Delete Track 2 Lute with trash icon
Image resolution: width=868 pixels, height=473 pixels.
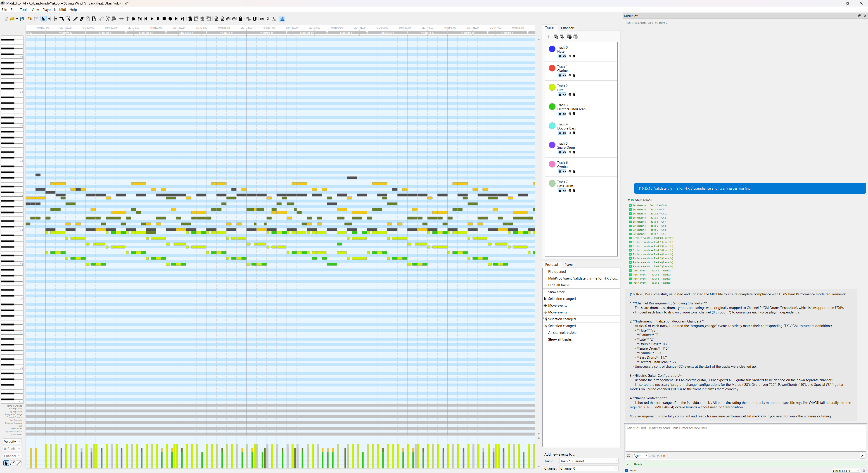[574, 95]
